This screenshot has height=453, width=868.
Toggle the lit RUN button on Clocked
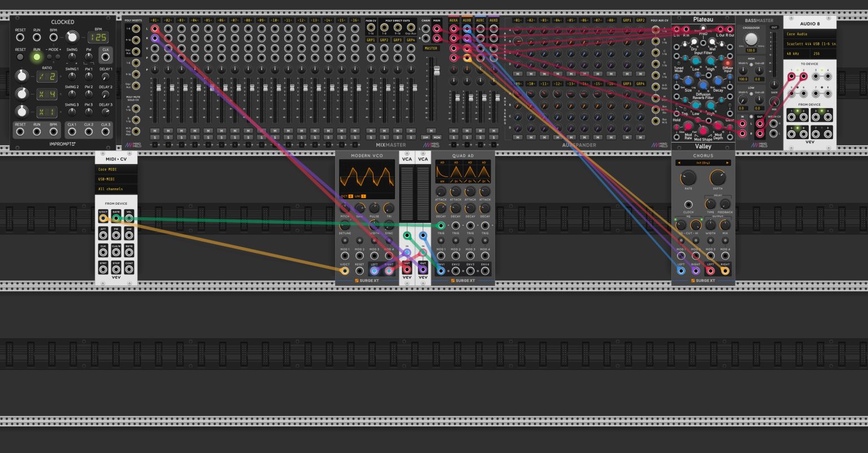pyautogui.click(x=37, y=57)
